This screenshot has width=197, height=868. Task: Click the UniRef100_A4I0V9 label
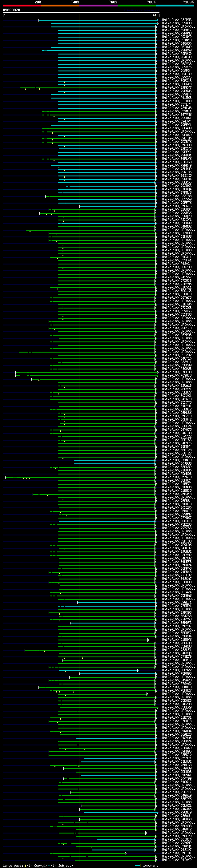click(177, 860)
